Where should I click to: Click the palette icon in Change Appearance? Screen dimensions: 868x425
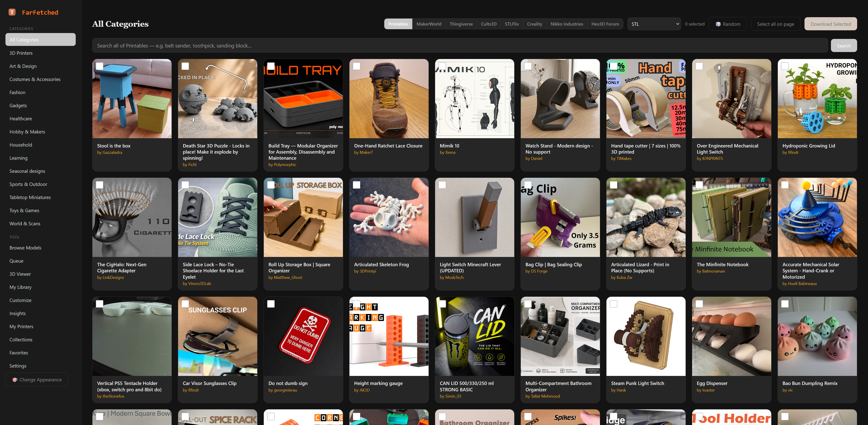click(x=15, y=380)
